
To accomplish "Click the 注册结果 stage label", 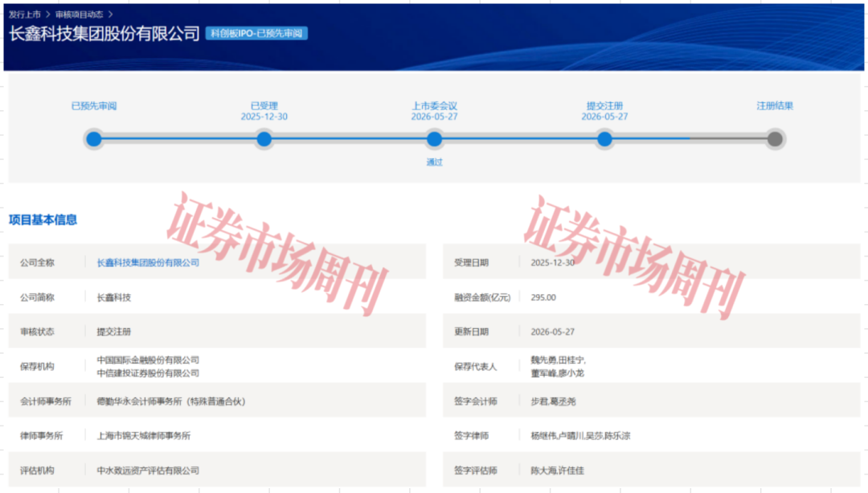I will (775, 106).
